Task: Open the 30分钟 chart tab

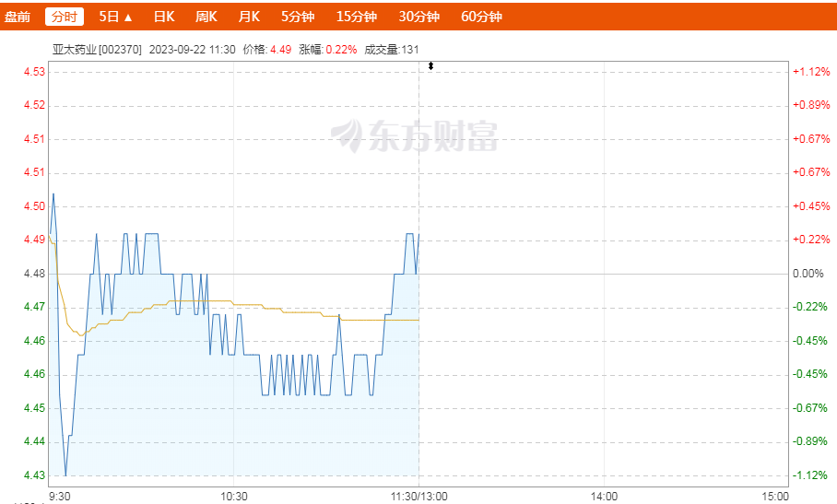Action: tap(419, 17)
